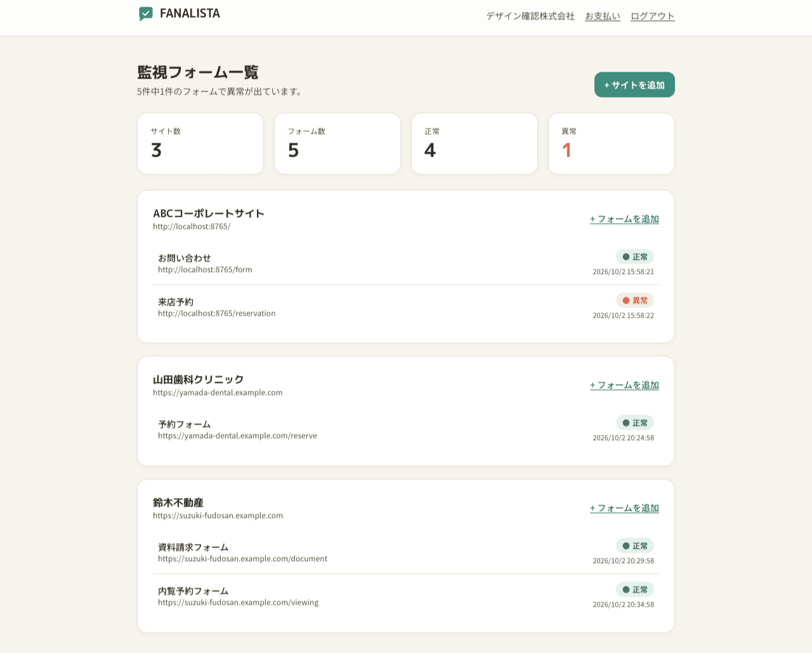The image size is (812, 653).
Task: Add a form to ABCコーポレートサイト
Action: coord(624,219)
